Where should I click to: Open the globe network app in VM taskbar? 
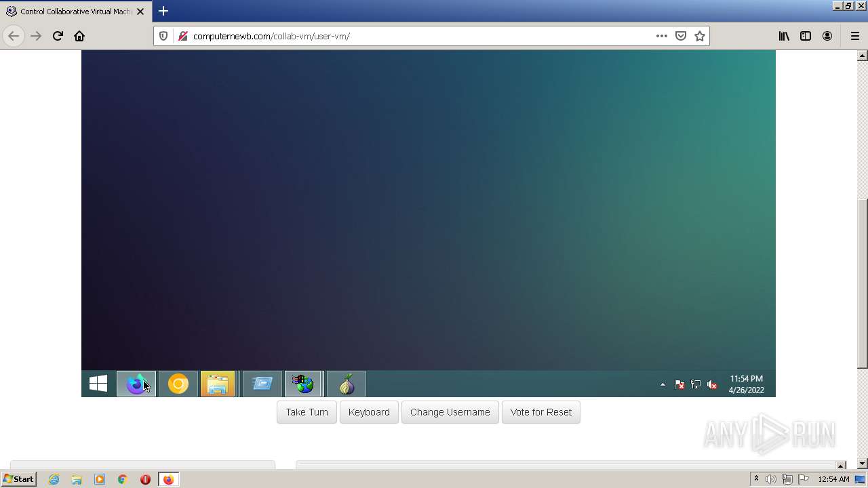coord(303,384)
